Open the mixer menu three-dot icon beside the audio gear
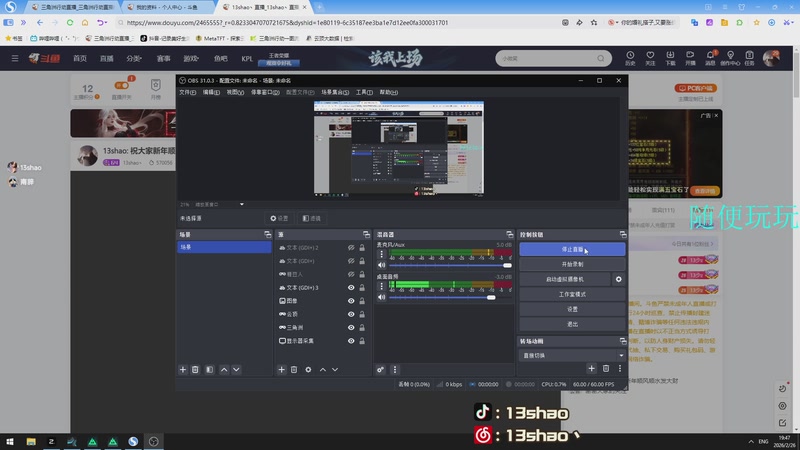Image resolution: width=800 pixels, height=450 pixels. pyautogui.click(x=394, y=369)
